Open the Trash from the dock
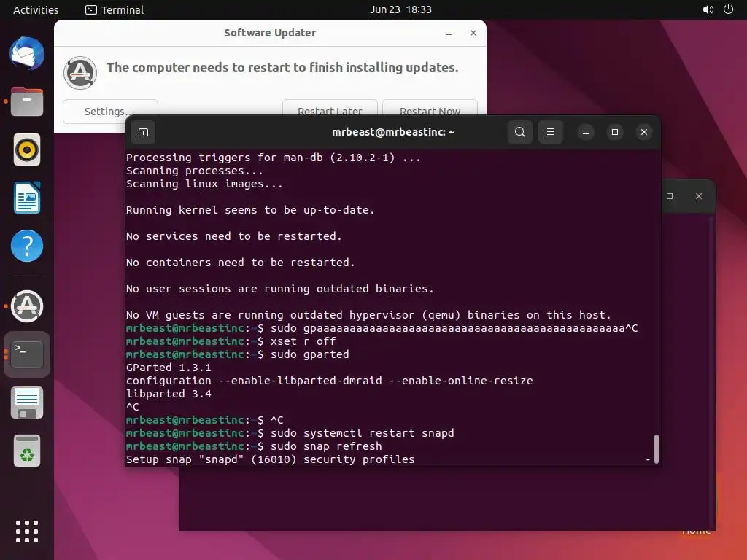The height and width of the screenshot is (560, 747). [x=27, y=451]
